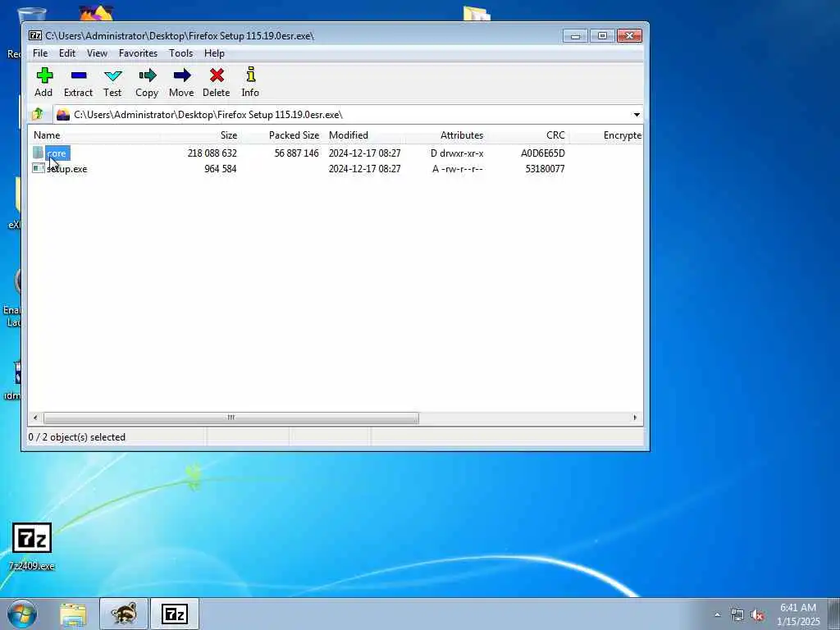Click the Show desktop strip
The image size is (840, 630).
pos(834,614)
